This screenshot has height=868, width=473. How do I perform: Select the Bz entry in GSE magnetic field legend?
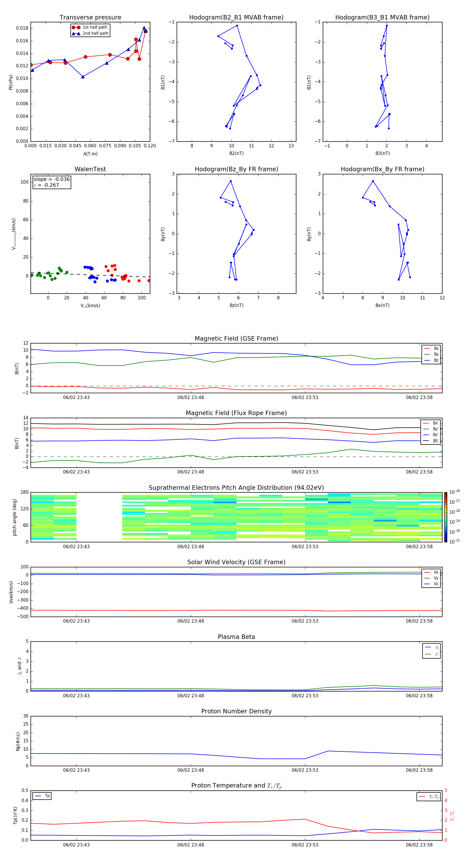[x=431, y=360]
